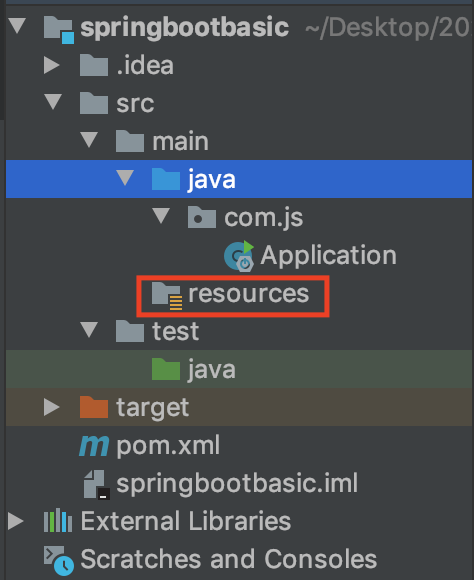474x580 pixels.
Task: Click the Maven pom.xml icon
Action: pos(94,446)
